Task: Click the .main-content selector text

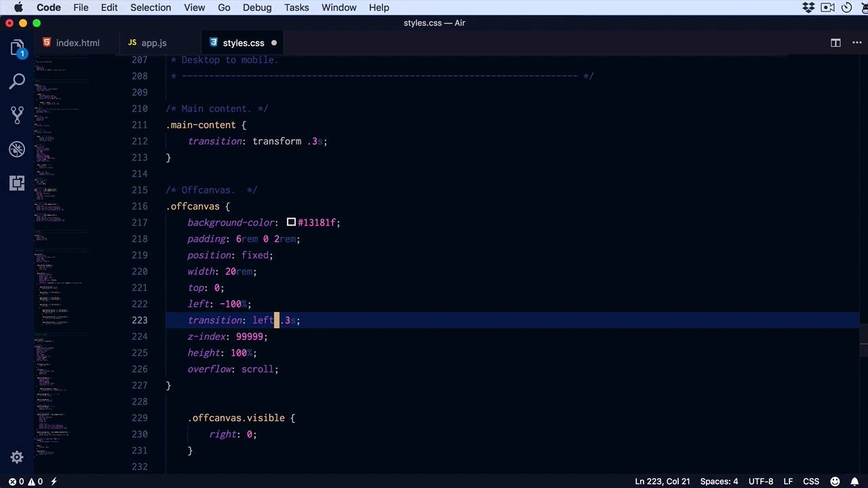Action: click(201, 125)
